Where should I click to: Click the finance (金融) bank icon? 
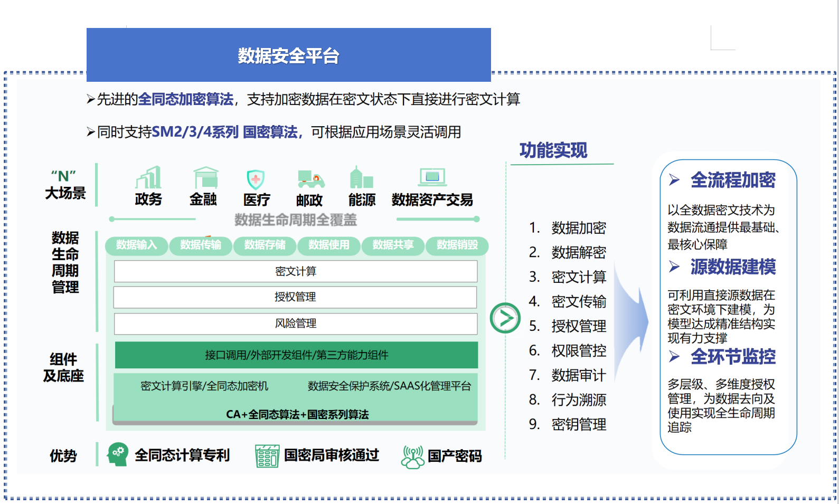[205, 178]
